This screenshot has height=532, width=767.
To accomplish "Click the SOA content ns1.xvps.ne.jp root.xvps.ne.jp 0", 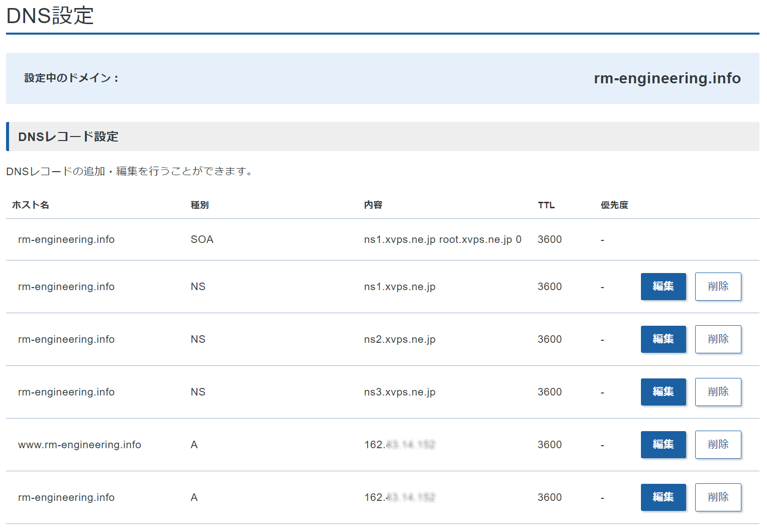I will (443, 239).
